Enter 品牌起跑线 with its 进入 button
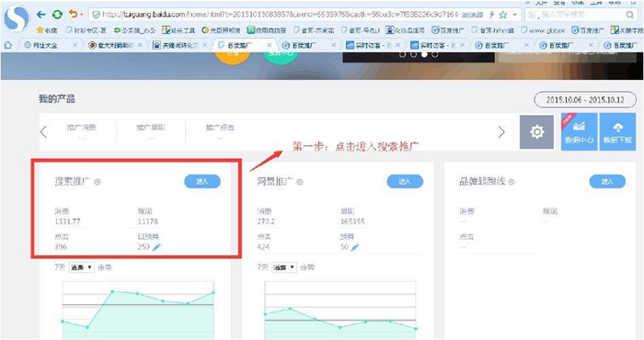644x340 pixels. point(607,181)
